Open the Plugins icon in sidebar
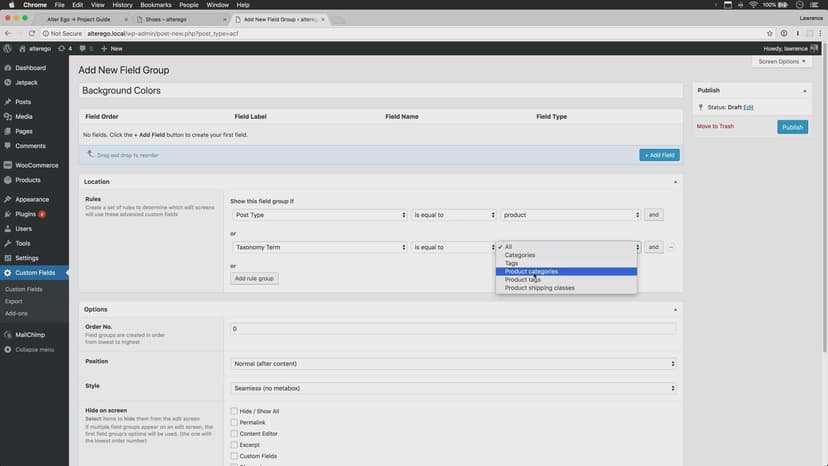This screenshot has width=828, height=466. [8, 214]
